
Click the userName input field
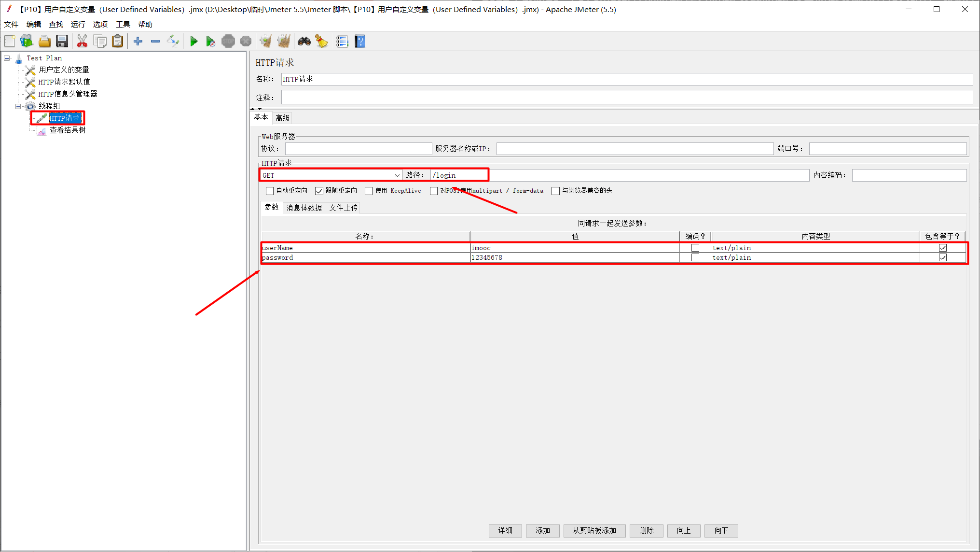point(364,247)
